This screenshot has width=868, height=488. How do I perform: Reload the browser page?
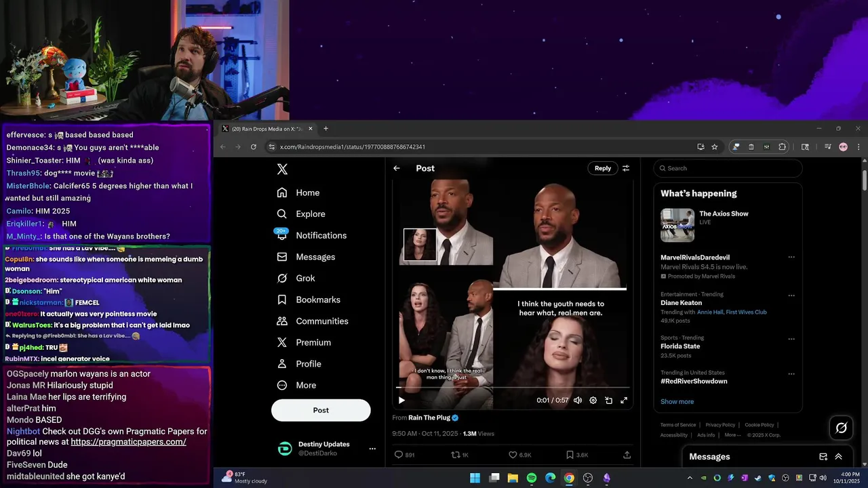coord(254,146)
